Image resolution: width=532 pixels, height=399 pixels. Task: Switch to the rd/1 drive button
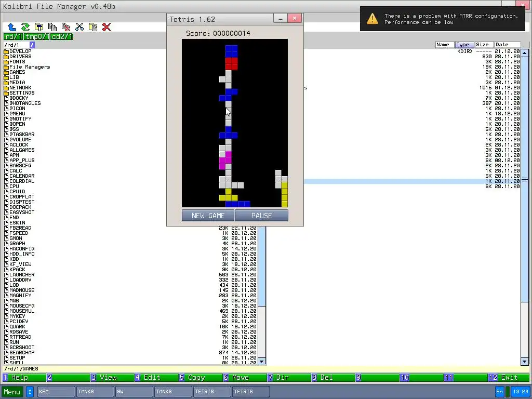coord(13,37)
